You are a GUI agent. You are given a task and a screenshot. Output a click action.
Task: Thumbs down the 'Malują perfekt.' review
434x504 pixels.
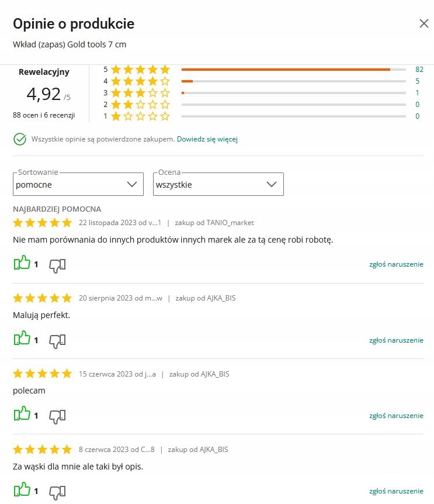(x=57, y=340)
